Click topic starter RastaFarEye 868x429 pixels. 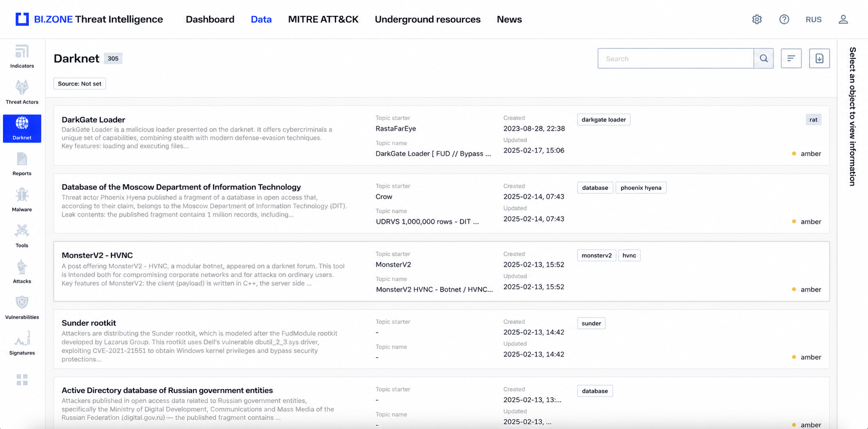396,129
